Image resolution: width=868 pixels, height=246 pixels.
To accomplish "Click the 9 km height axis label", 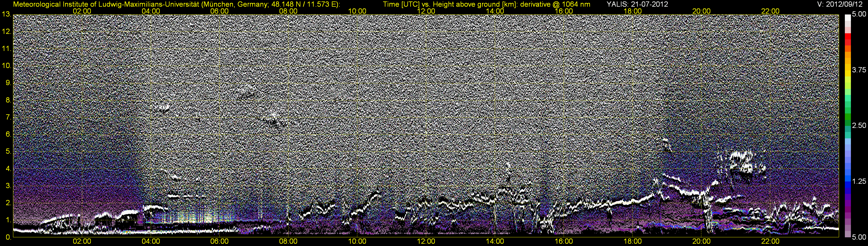I will pos(8,83).
